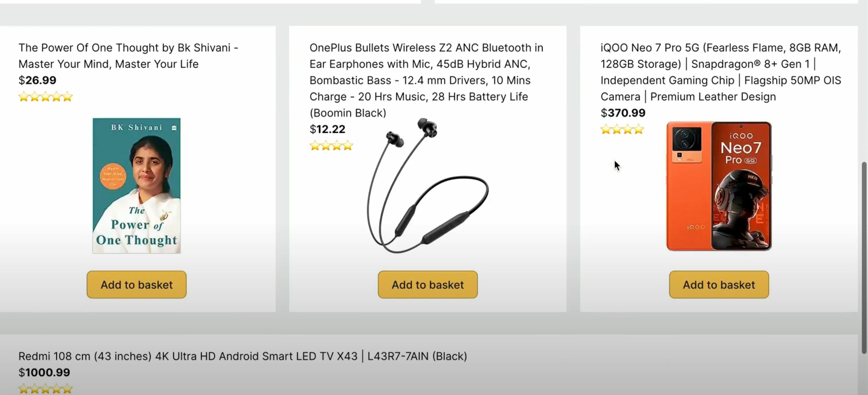Click the book's five-star rating
The width and height of the screenshot is (868, 395).
45,97
